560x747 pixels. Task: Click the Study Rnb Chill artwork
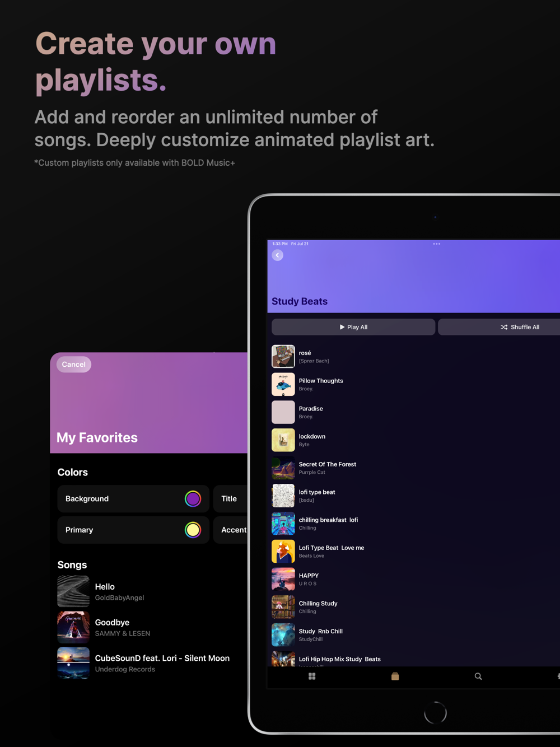[283, 635]
